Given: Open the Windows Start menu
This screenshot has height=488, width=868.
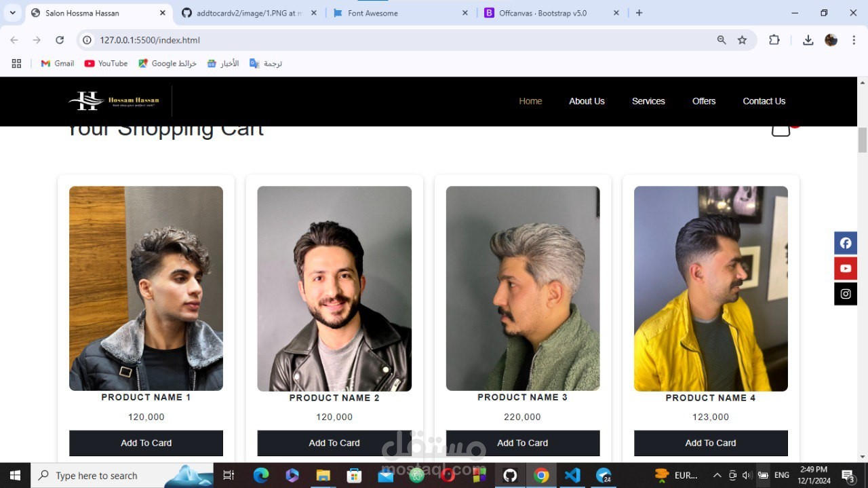Looking at the screenshot, I should (15, 475).
